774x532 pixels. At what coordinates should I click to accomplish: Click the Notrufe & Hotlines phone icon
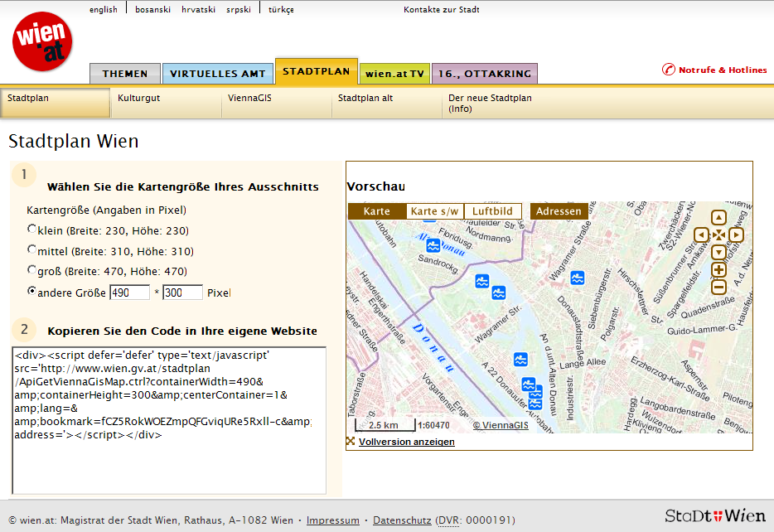coord(669,70)
